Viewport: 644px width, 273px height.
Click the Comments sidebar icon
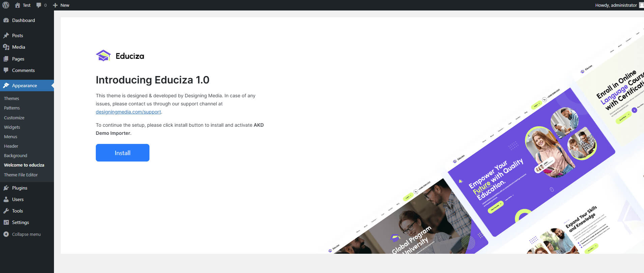[x=6, y=70]
